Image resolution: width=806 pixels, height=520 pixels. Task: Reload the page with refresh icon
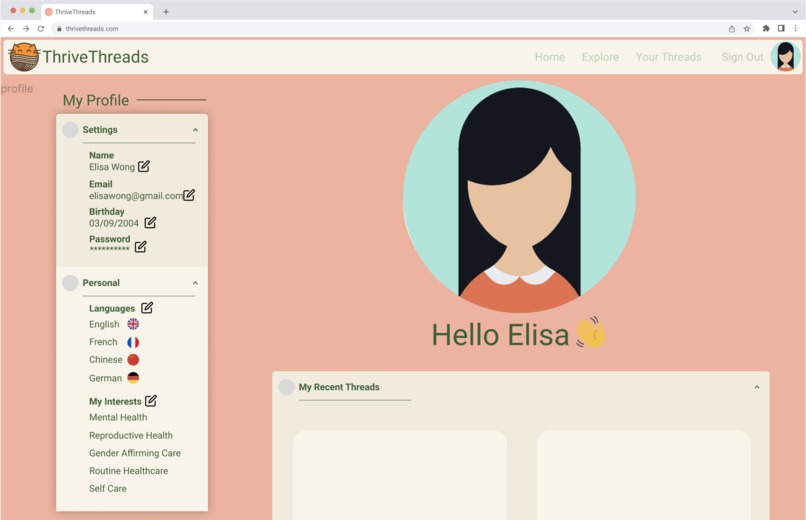click(x=41, y=29)
